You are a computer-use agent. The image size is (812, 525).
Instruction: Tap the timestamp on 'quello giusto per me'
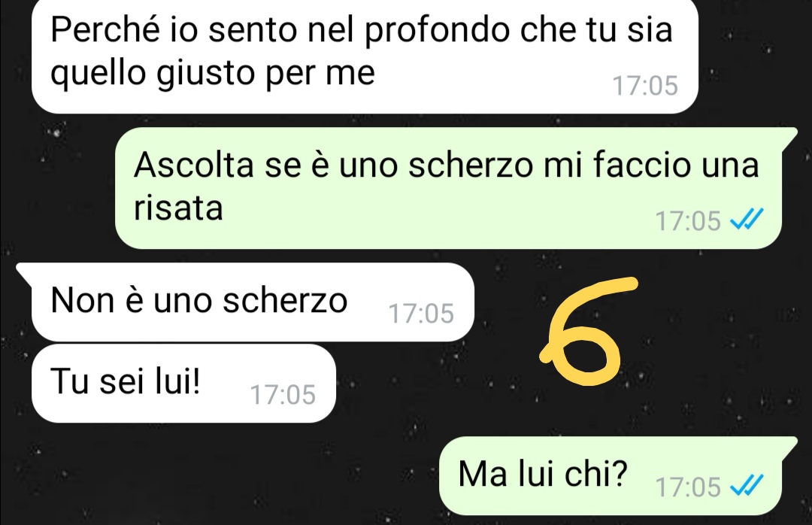click(x=645, y=86)
